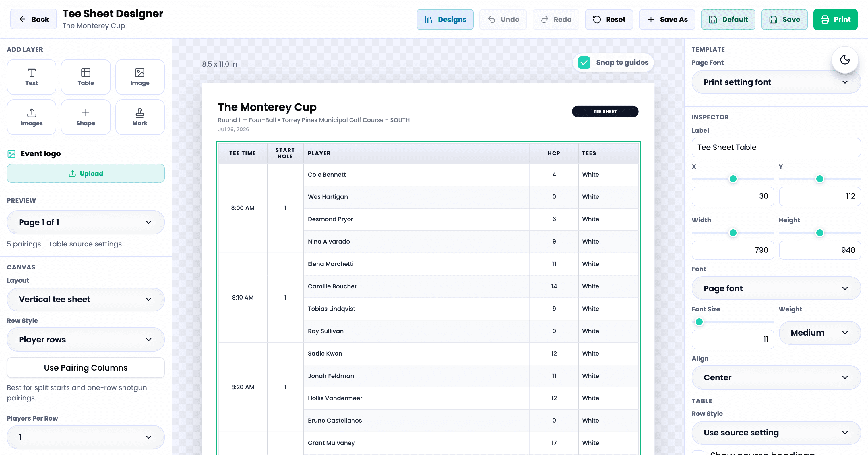This screenshot has height=455, width=868.
Task: Click the Grant Mulvaney player cell
Action: (416, 443)
